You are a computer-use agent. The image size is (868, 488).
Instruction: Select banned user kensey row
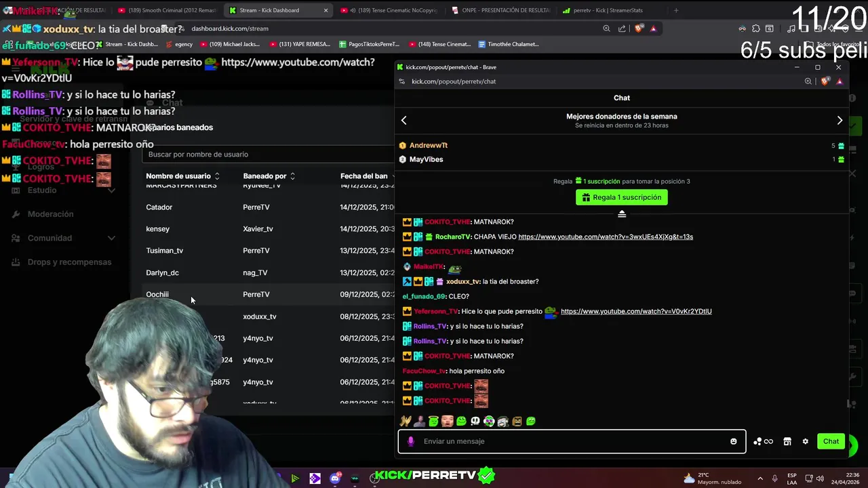tap(268, 229)
